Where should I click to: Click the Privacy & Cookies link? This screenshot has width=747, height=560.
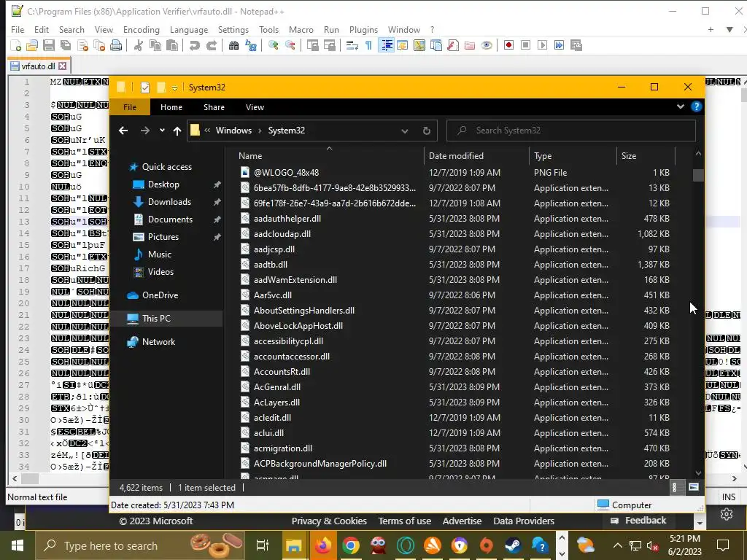click(x=329, y=521)
